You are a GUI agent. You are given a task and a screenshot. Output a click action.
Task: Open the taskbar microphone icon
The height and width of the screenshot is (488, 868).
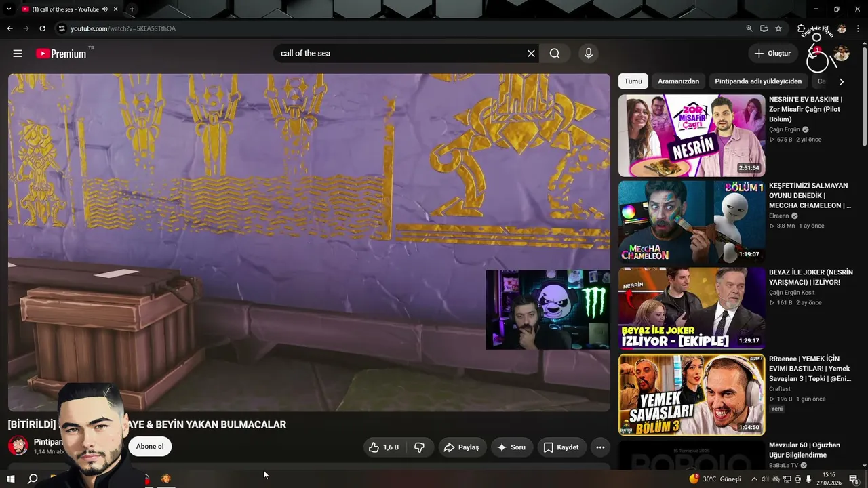[x=808, y=479]
